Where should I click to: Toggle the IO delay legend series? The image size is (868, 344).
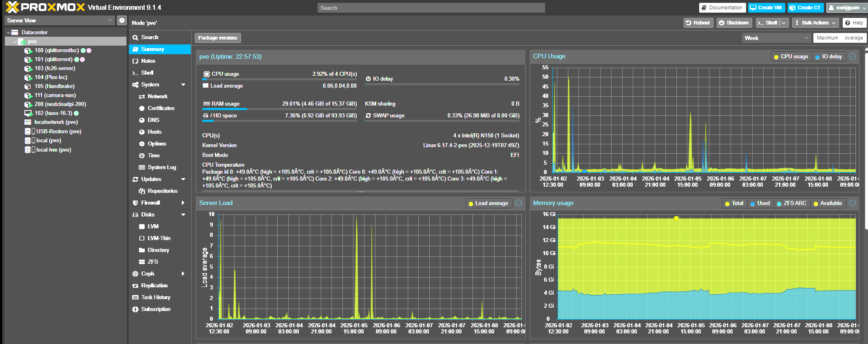[828, 57]
